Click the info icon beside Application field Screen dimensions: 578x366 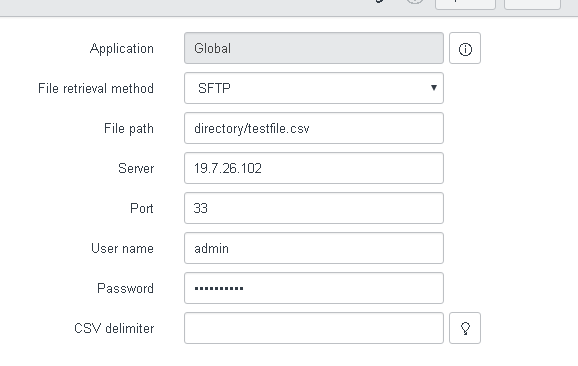point(465,48)
